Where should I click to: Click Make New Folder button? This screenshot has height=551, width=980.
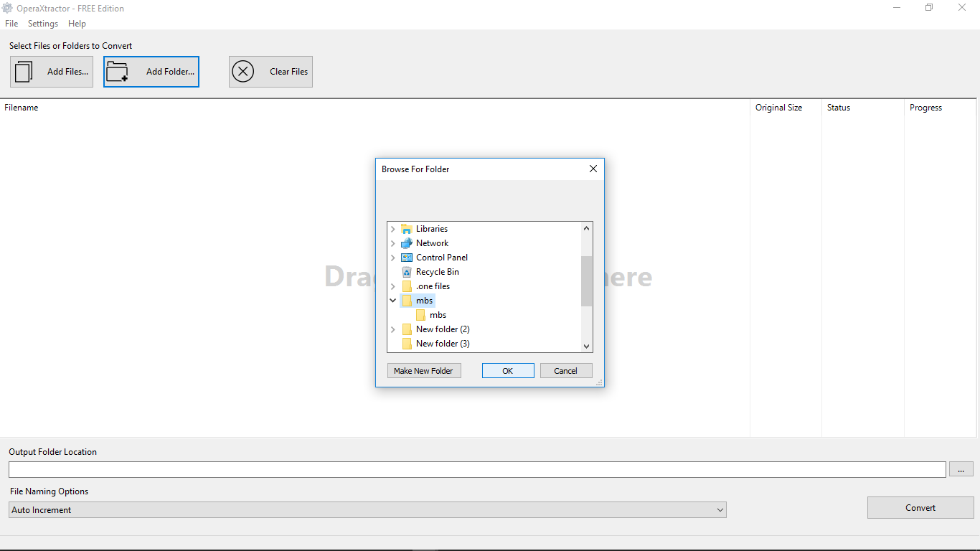point(423,371)
